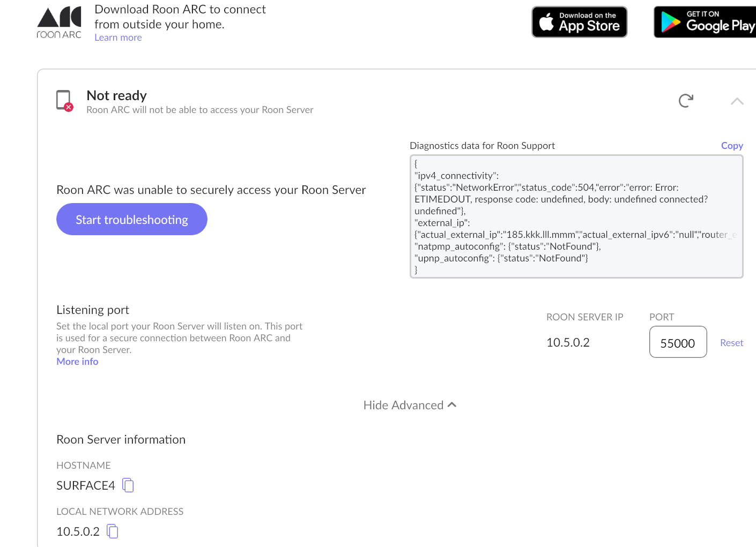Select the Roon Server IP 10.5.0.2 value
The width and height of the screenshot is (756, 547).
(x=568, y=342)
